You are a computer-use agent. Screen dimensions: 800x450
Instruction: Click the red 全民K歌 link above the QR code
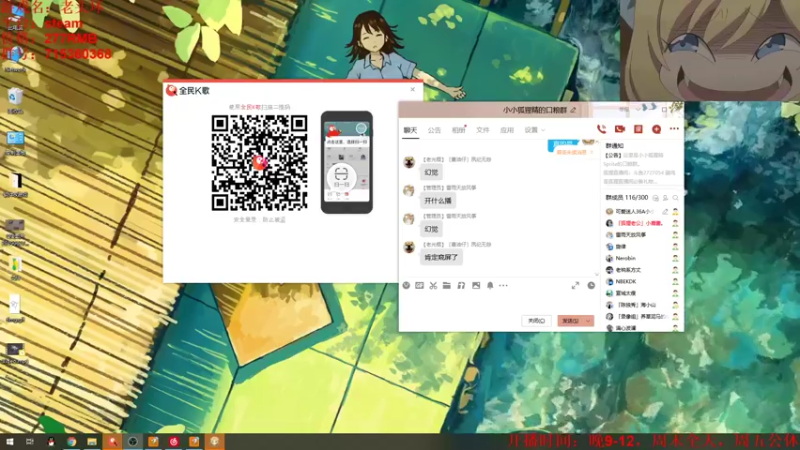tap(251, 107)
